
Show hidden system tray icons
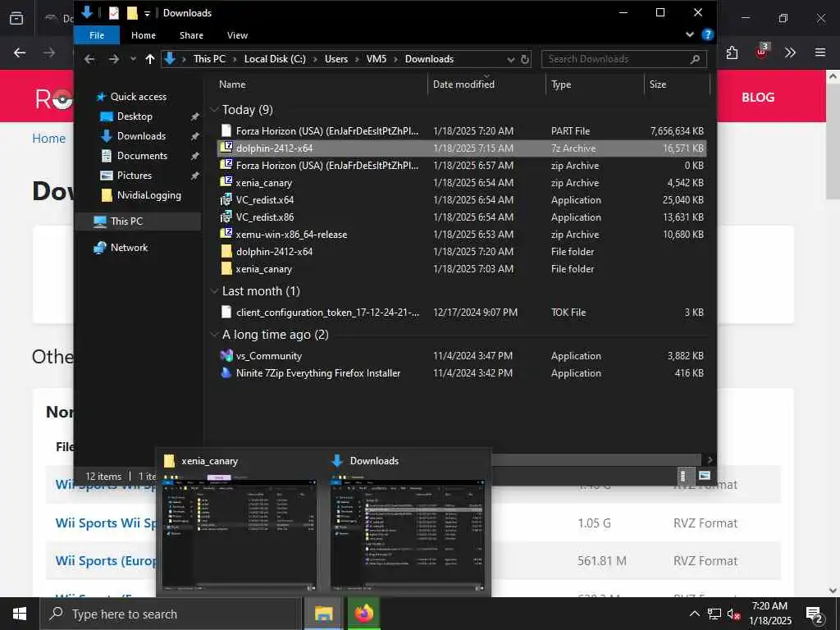click(694, 614)
